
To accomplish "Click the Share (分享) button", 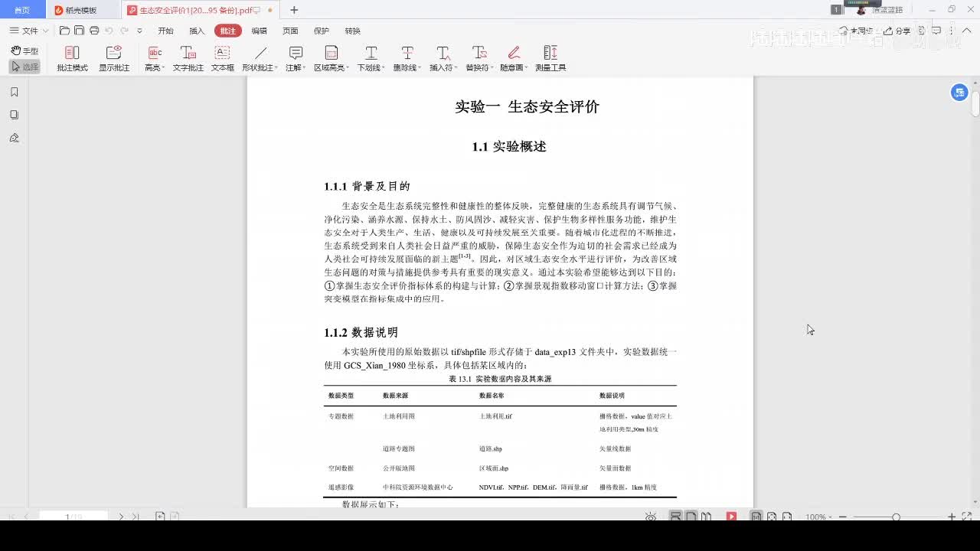I will pos(897,31).
